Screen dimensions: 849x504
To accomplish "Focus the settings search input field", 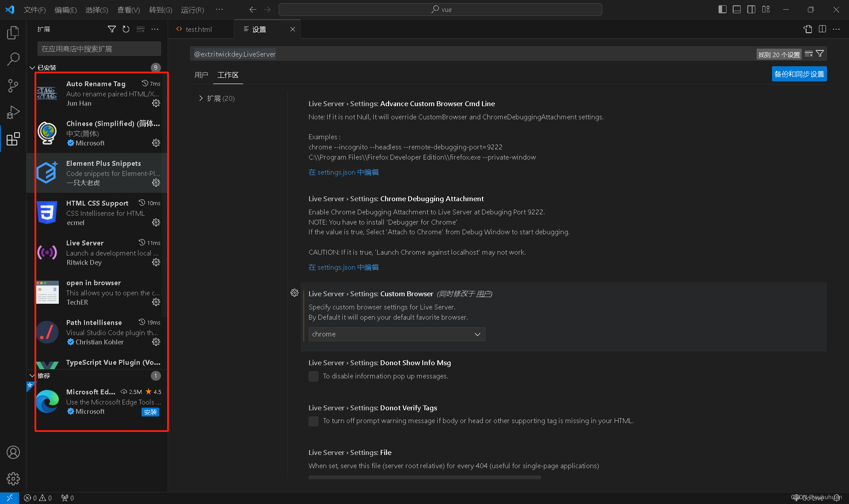I will tap(473, 54).
